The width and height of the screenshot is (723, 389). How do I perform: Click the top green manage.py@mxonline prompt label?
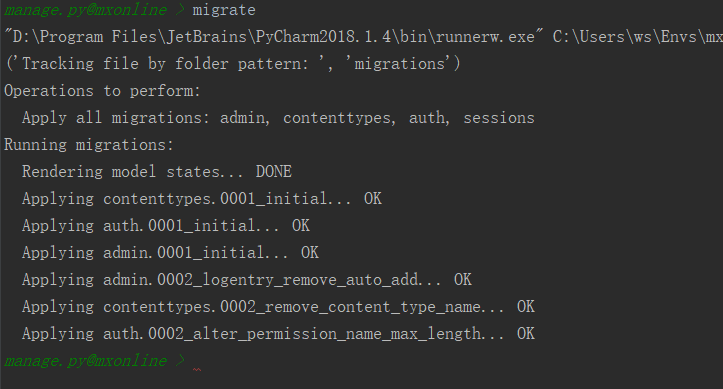[85, 10]
